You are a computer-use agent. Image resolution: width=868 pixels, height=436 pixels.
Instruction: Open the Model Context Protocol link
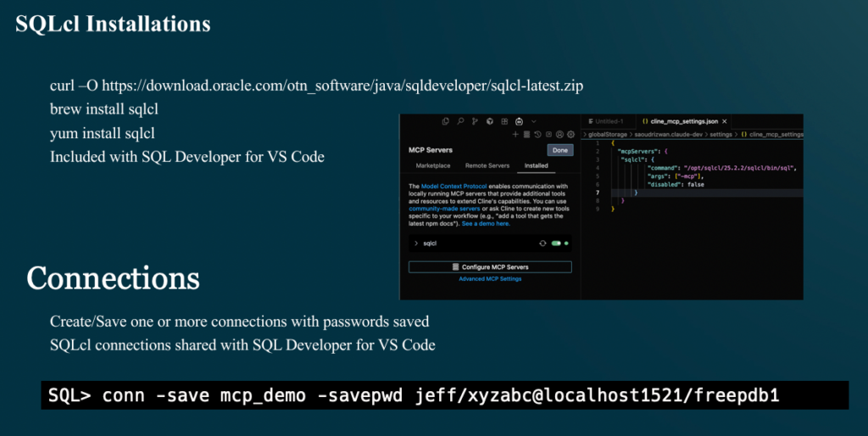[x=454, y=186]
